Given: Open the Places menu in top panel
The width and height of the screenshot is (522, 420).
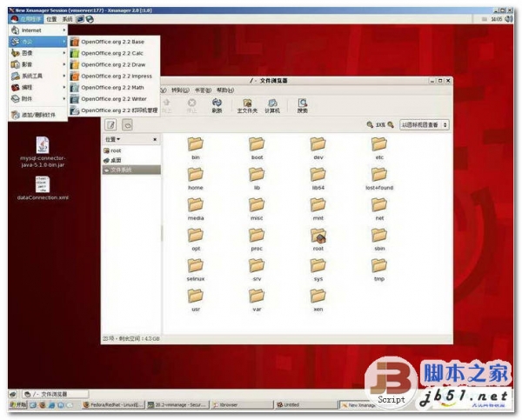Looking at the screenshot, I should [x=51, y=19].
